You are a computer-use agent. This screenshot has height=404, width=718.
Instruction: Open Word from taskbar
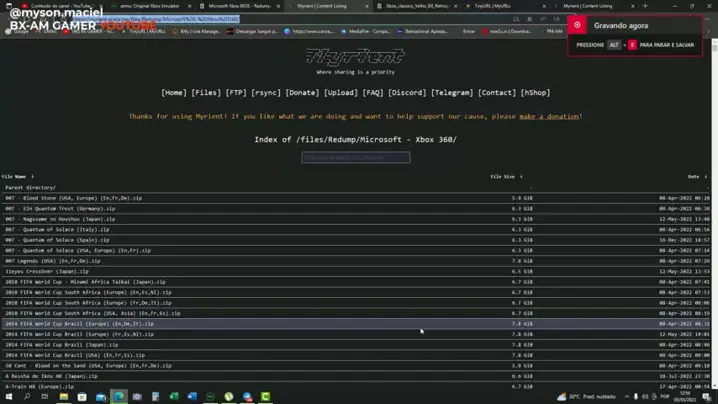[192, 397]
